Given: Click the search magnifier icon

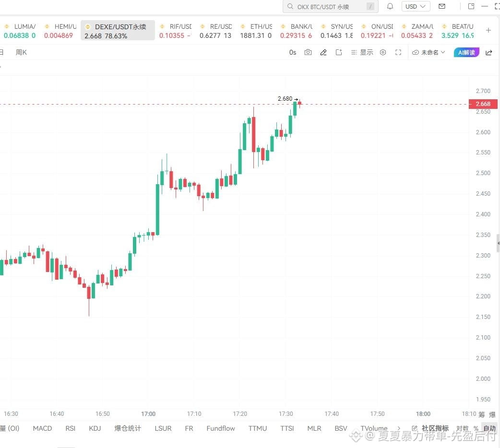Looking at the screenshot, I should point(290,6).
